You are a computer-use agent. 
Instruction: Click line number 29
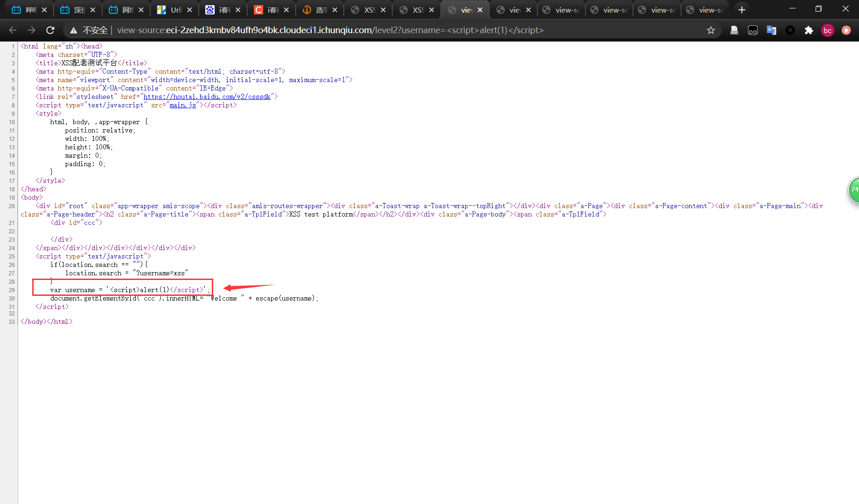click(x=12, y=290)
